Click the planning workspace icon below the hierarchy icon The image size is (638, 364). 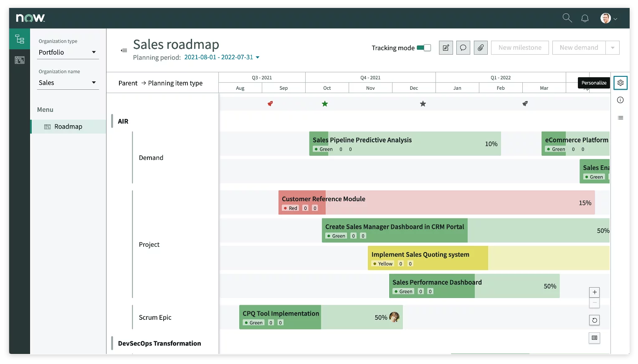(19, 60)
